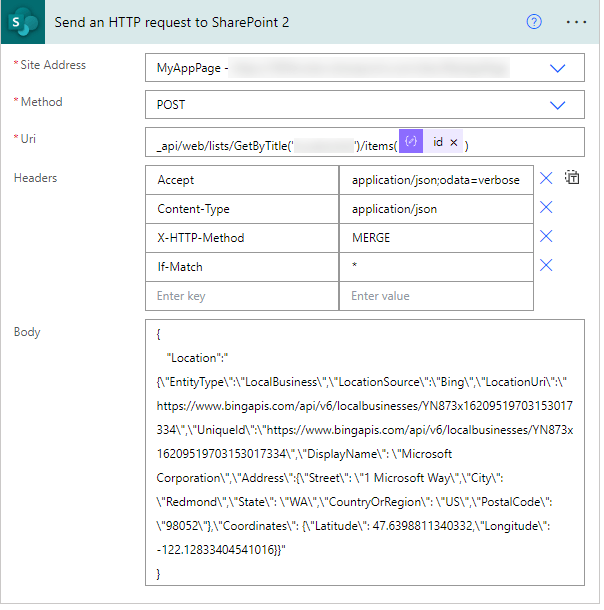Click the Uri input field
604x610 pixels.
tap(364, 142)
